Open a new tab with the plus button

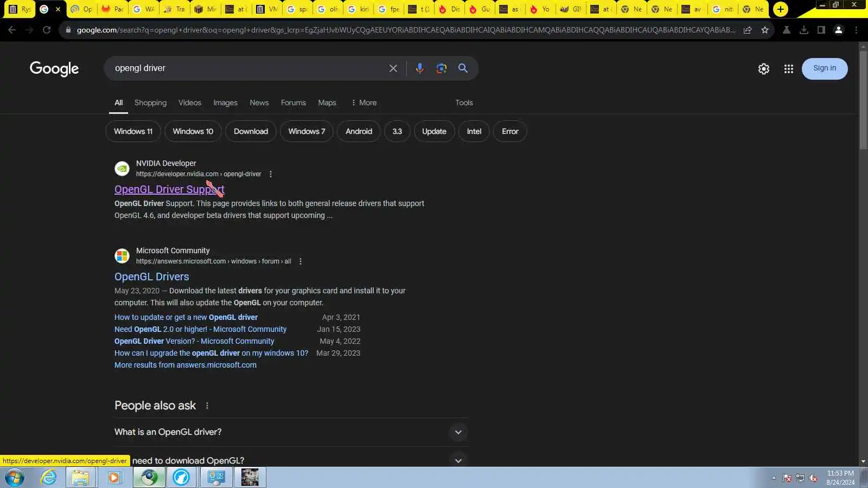pos(781,9)
